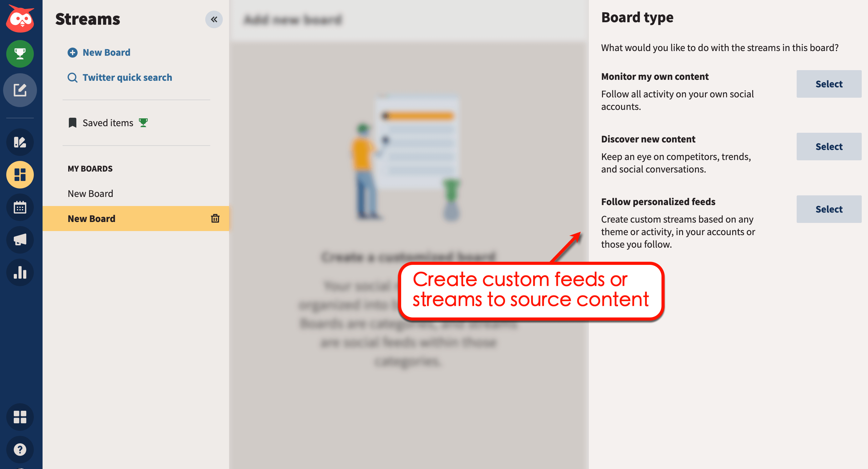Open the Promote megaphone icon
868x469 pixels.
coord(20,240)
